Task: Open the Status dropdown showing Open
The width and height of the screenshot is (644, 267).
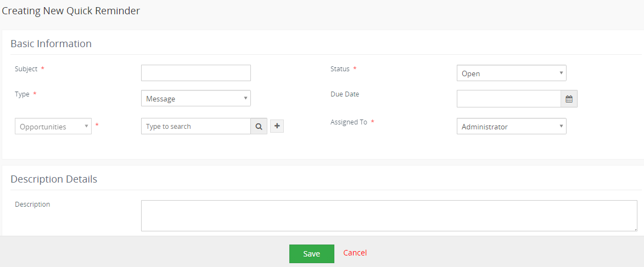Action: [511, 73]
